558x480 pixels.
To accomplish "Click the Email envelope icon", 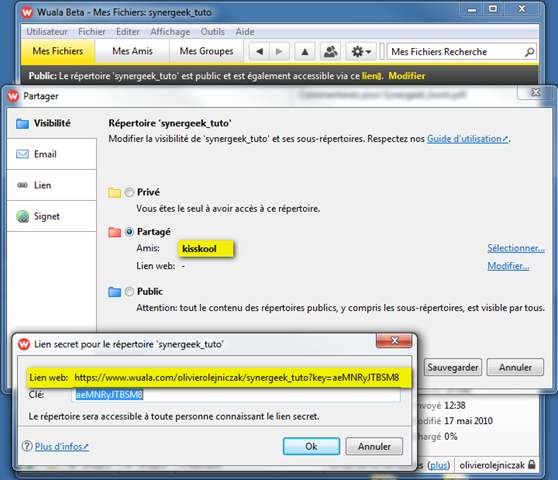I will tap(22, 154).
